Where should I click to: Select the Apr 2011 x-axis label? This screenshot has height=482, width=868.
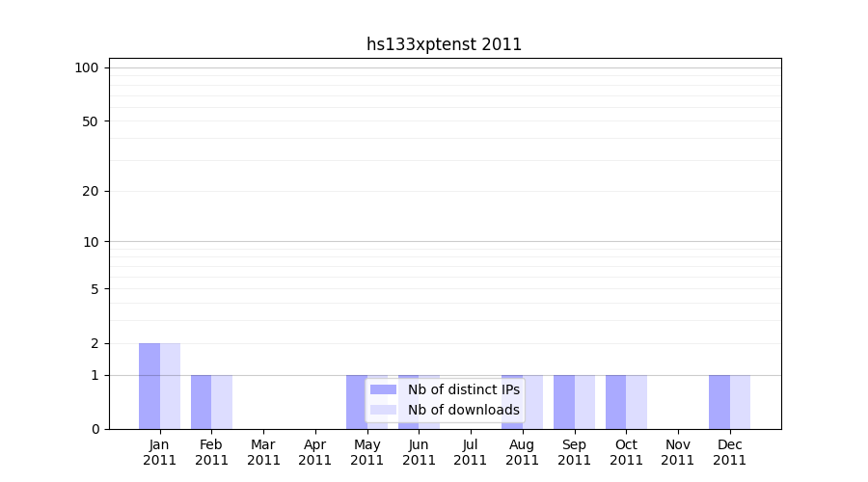(315, 452)
